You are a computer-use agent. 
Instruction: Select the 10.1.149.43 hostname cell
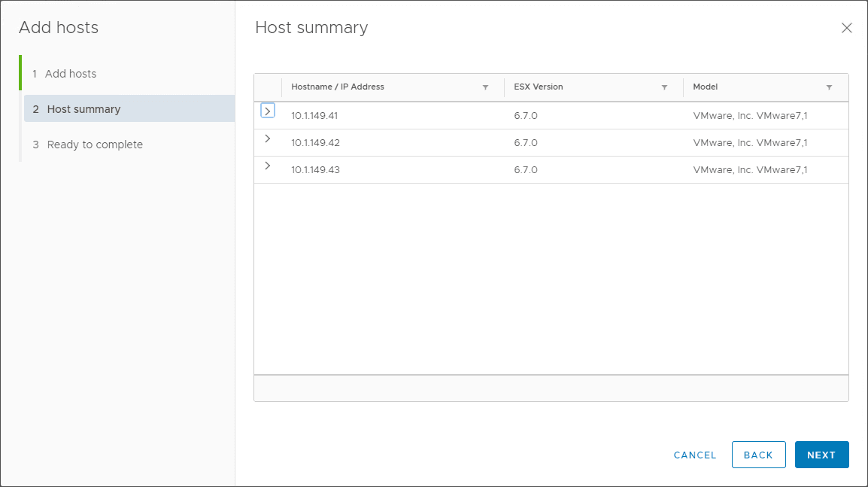pyautogui.click(x=315, y=170)
